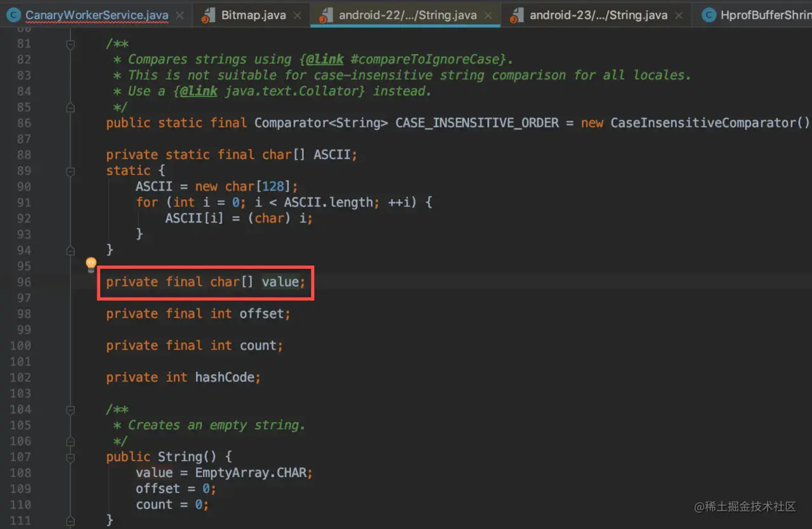Screen dimensions: 812x529
Task: Click the fold end marker at line 94
Action: [70, 251]
